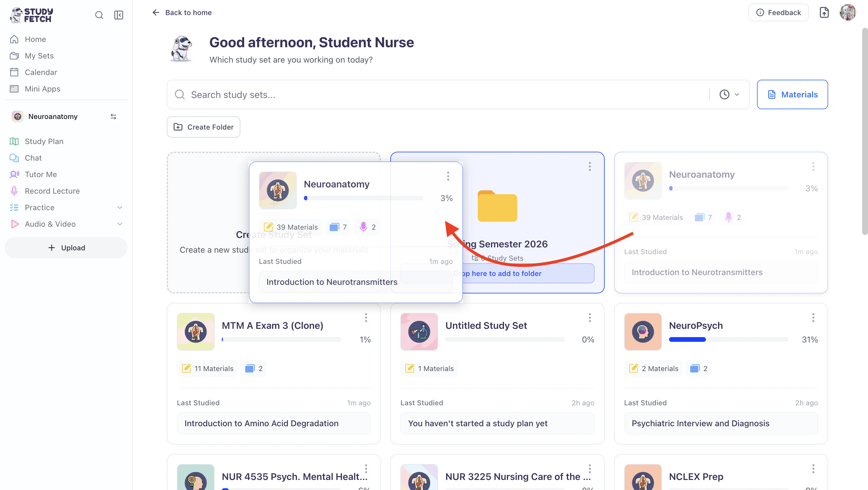Switch study set using the swap arrows icon
This screenshot has width=868, height=490.
(x=113, y=117)
